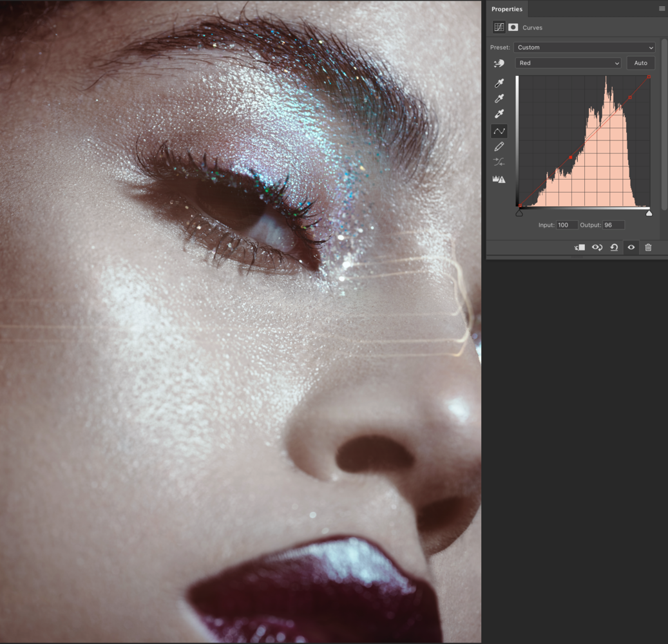Open the Preset dropdown showing Custom
This screenshot has width=668, height=644.
point(584,47)
